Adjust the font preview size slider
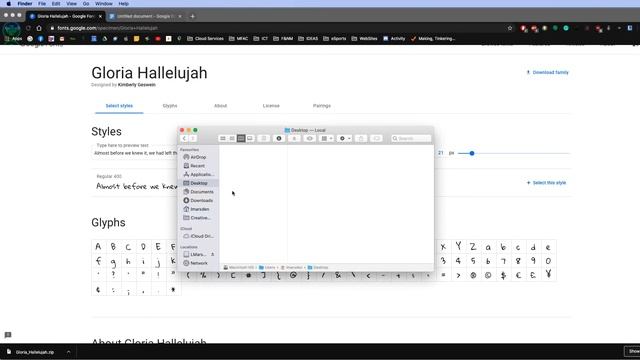The width and height of the screenshot is (640, 360). pyautogui.click(x=472, y=153)
